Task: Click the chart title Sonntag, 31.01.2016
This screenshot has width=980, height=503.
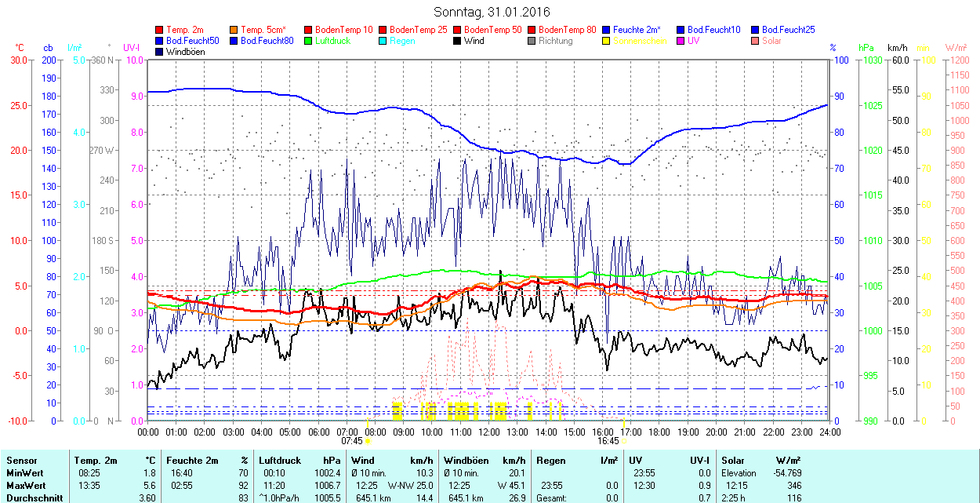Action: (x=492, y=13)
